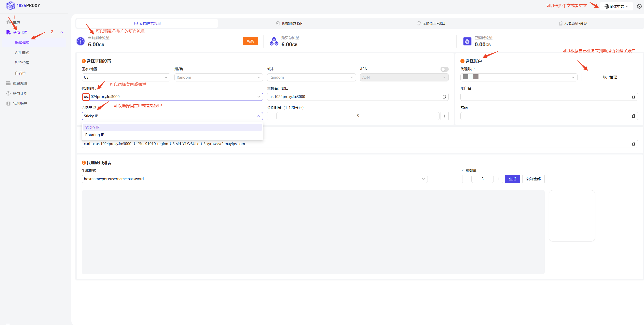Copy the password field value
The height and width of the screenshot is (325, 644).
(634, 116)
